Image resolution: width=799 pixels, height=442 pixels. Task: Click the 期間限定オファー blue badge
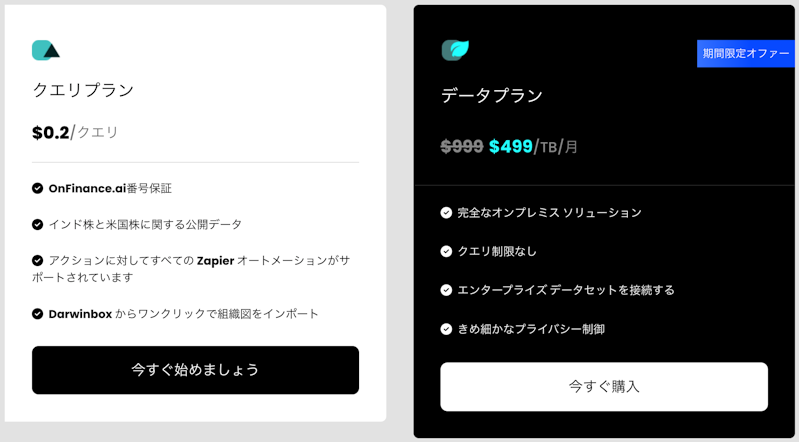click(745, 54)
